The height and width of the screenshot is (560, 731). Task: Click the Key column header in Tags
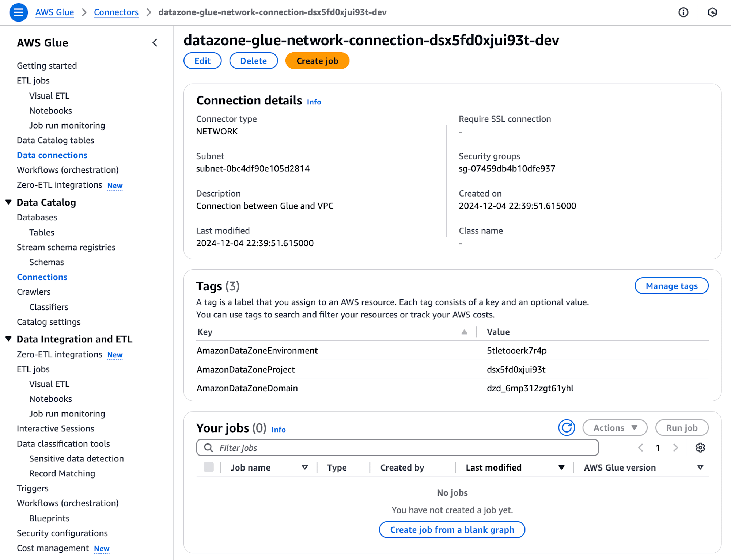click(205, 332)
